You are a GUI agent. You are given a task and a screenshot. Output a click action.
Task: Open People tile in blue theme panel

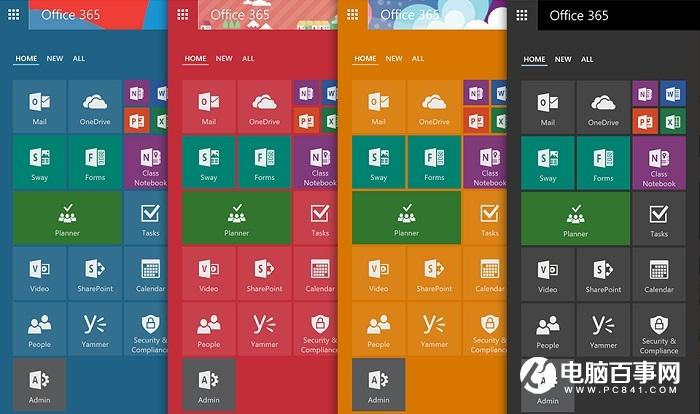click(40, 329)
